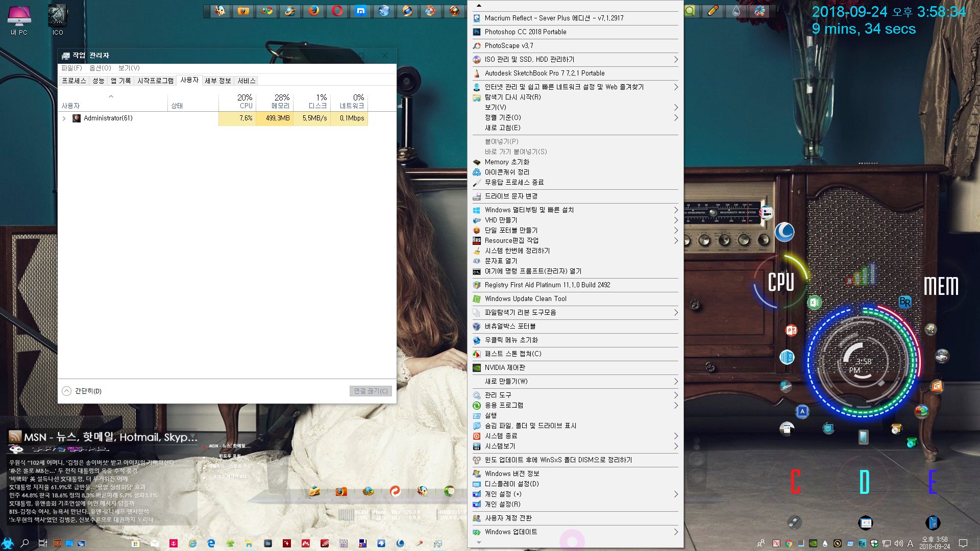Expand the 정렬 기준(O) submenu

(x=575, y=117)
